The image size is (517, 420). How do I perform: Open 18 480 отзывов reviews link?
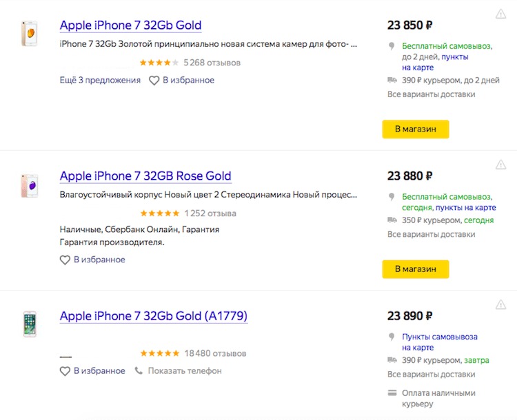click(215, 353)
